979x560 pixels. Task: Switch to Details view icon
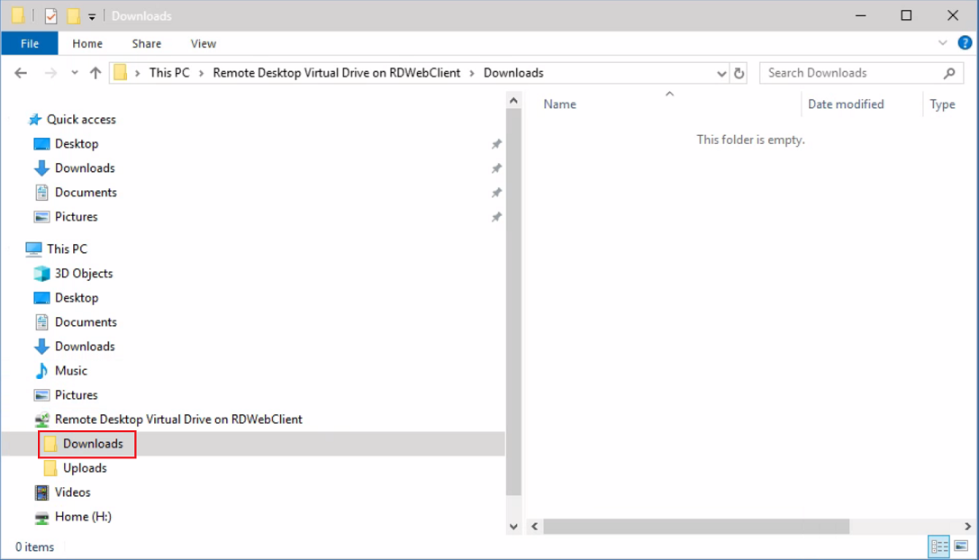click(939, 546)
